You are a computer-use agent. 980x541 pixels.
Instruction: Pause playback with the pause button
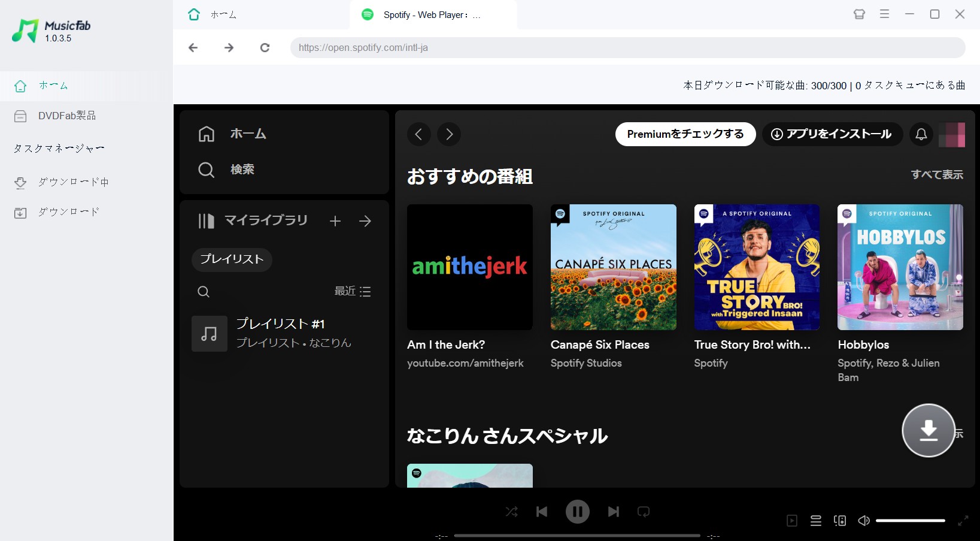(x=578, y=512)
